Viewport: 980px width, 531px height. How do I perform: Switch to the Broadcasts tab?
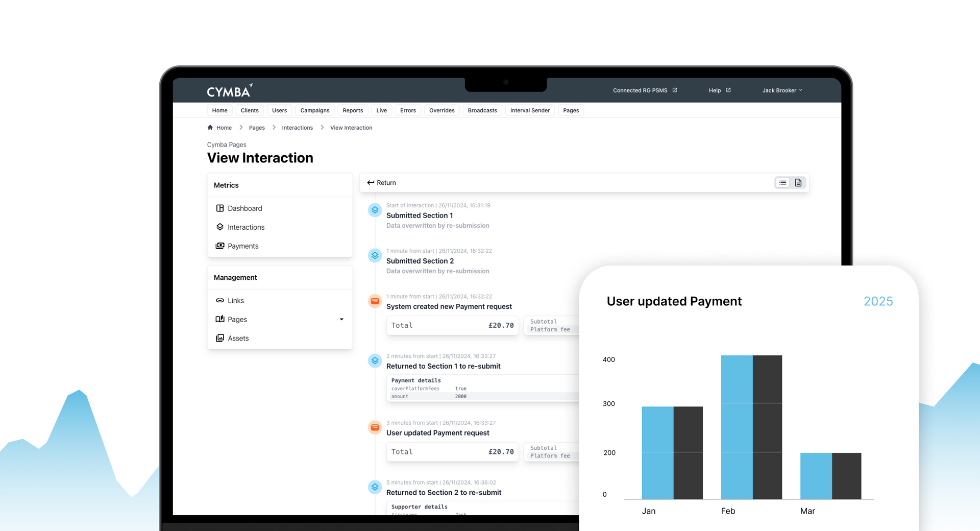[482, 110]
